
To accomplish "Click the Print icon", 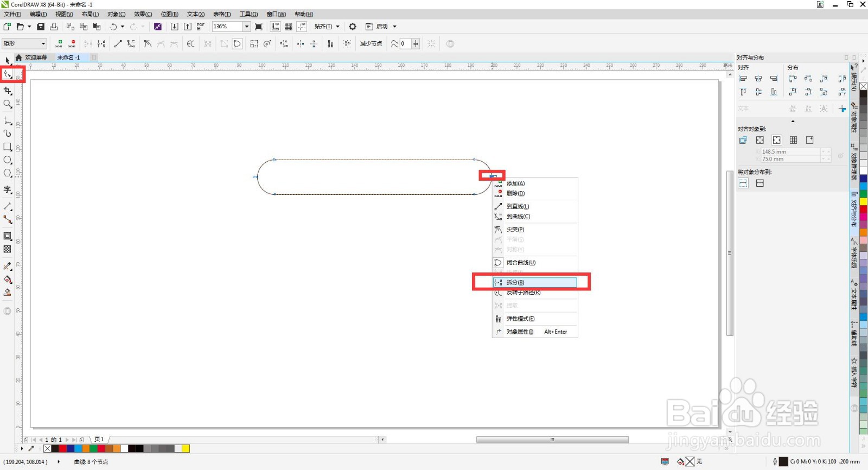I will coord(54,27).
